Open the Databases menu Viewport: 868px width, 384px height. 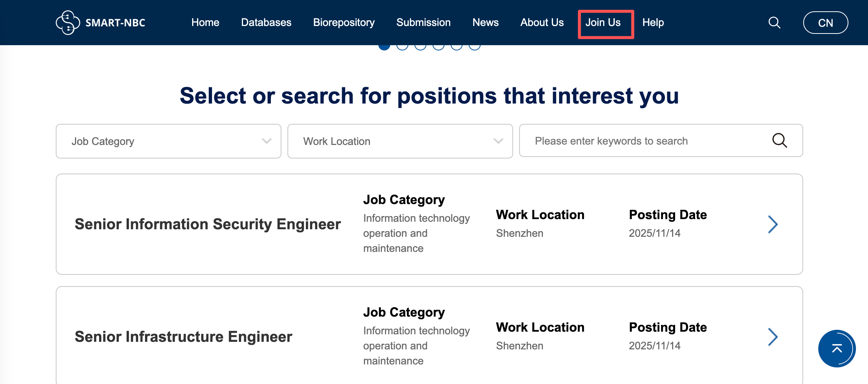266,23
